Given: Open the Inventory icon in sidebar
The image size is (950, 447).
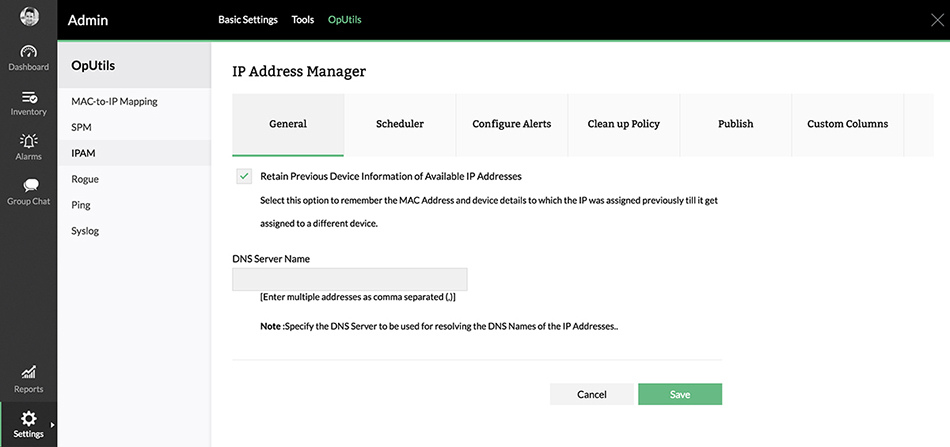Looking at the screenshot, I should pos(28,97).
